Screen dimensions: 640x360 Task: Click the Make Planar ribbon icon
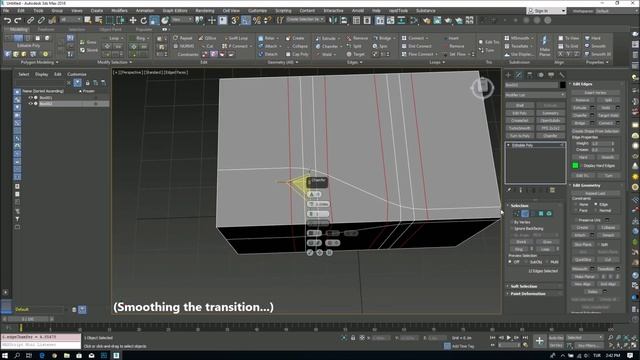544,45
